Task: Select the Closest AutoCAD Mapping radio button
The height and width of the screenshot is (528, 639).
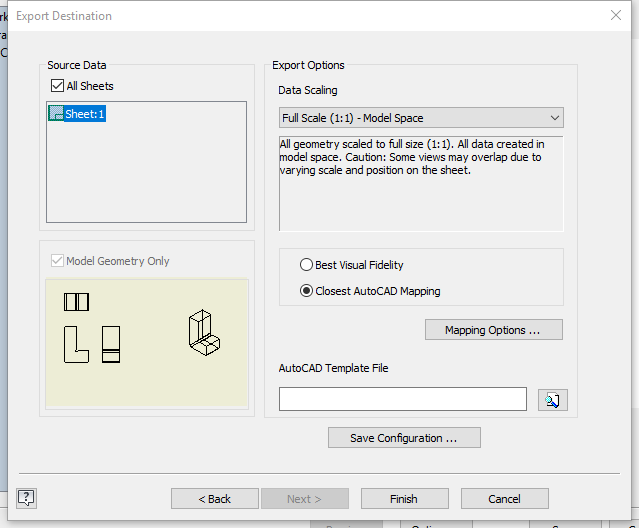Action: coord(306,291)
